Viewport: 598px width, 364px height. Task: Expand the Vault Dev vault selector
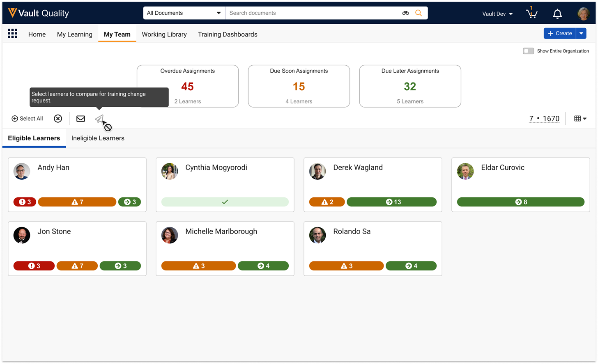(x=497, y=14)
